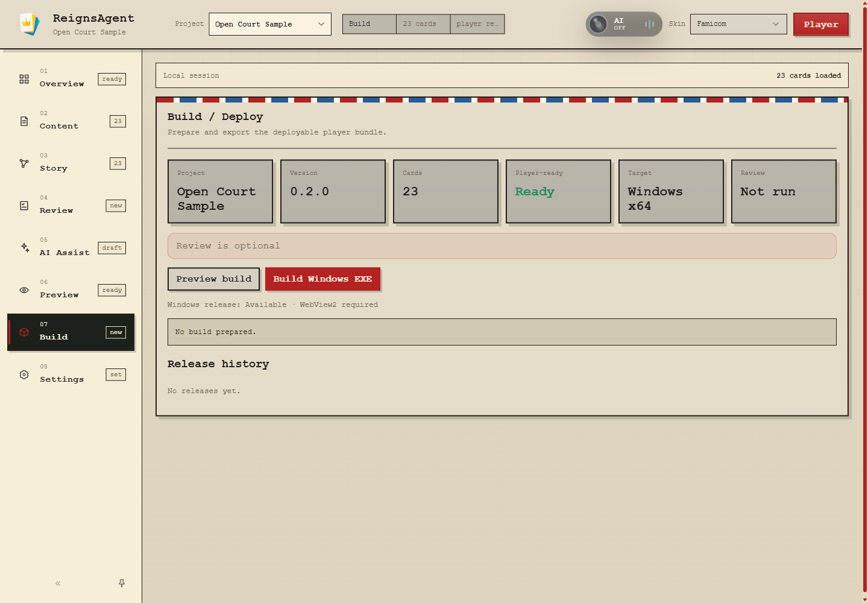Open the Overview section
This screenshot has width=868, height=603.
(71, 79)
